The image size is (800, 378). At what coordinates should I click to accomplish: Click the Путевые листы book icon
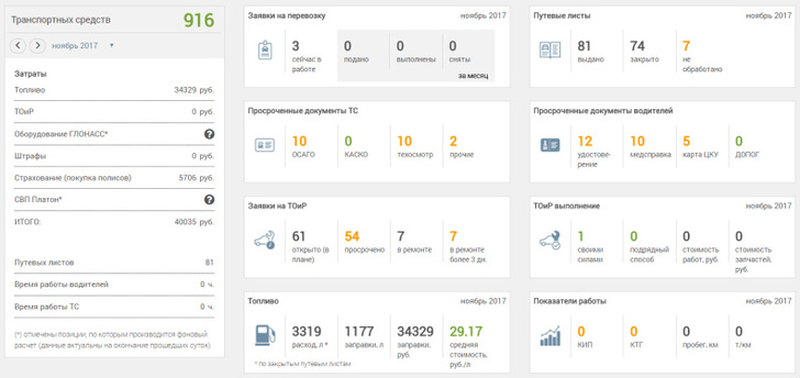(x=550, y=49)
